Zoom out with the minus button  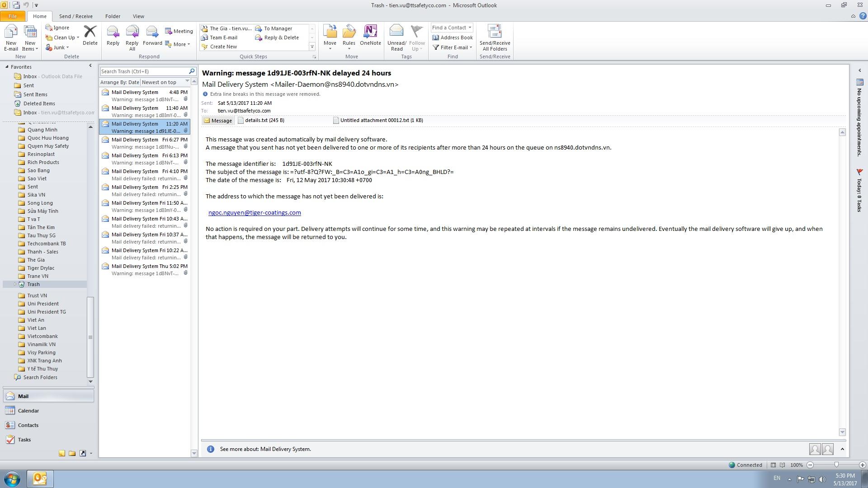click(810, 465)
